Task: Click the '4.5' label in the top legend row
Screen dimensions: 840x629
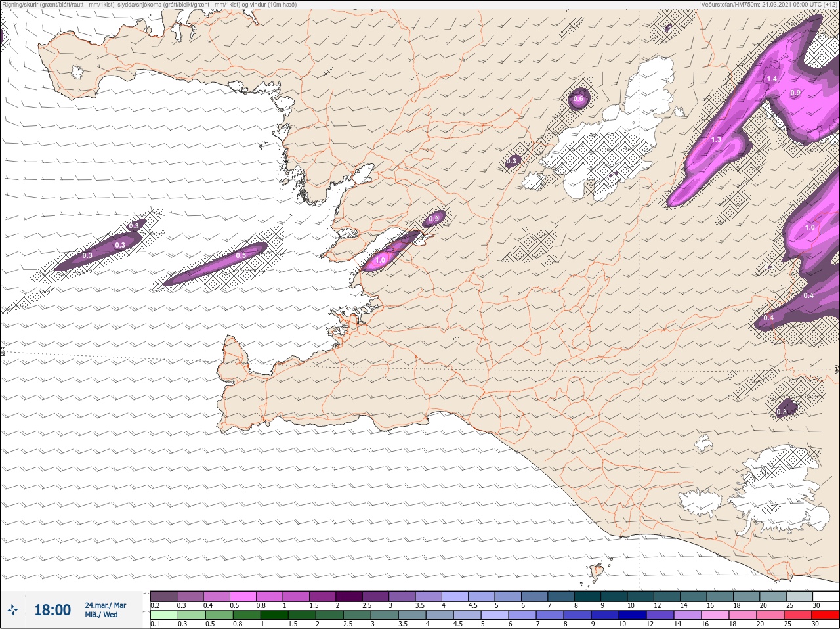Action: 472,605
